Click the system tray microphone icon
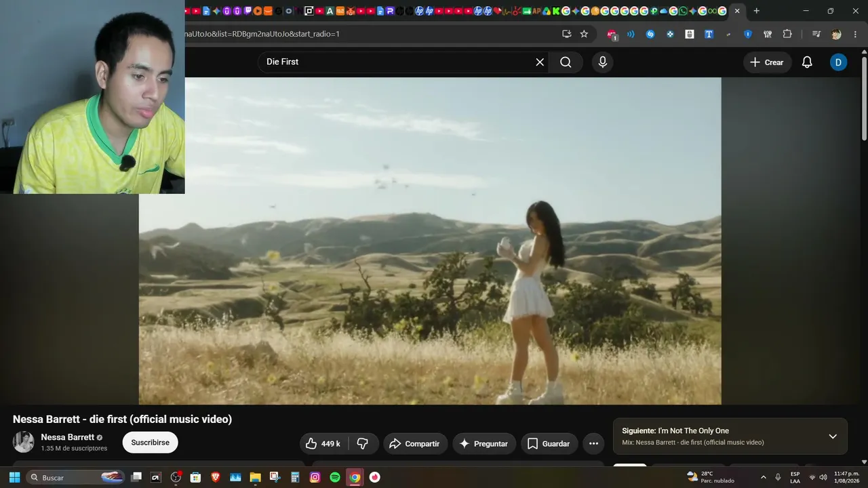This screenshot has height=488, width=868. tap(778, 477)
